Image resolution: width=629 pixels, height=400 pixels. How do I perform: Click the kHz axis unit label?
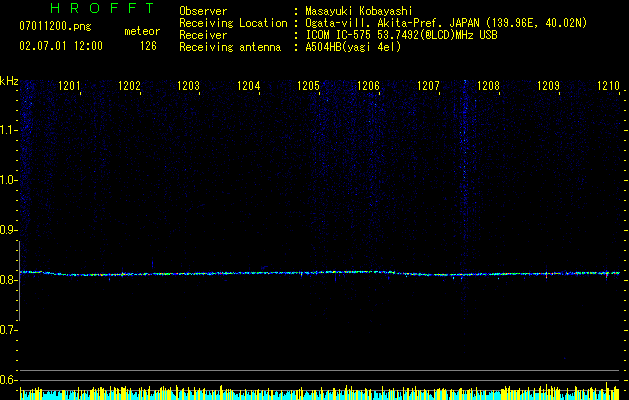click(x=9, y=81)
